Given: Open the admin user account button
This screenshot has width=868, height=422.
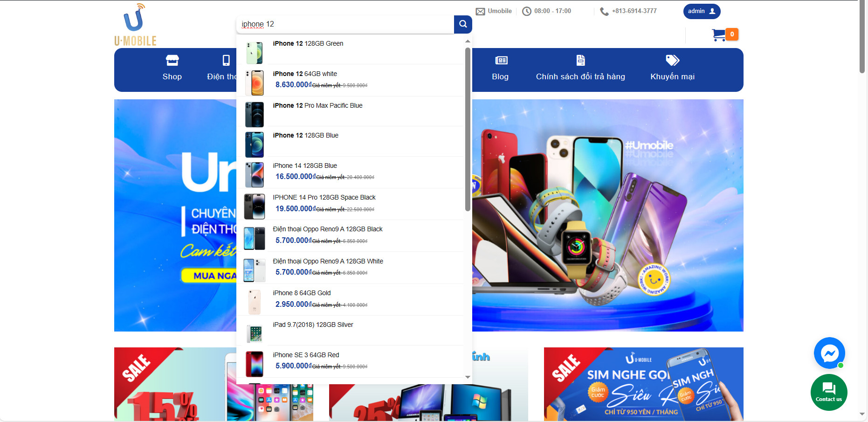Looking at the screenshot, I should 702,11.
